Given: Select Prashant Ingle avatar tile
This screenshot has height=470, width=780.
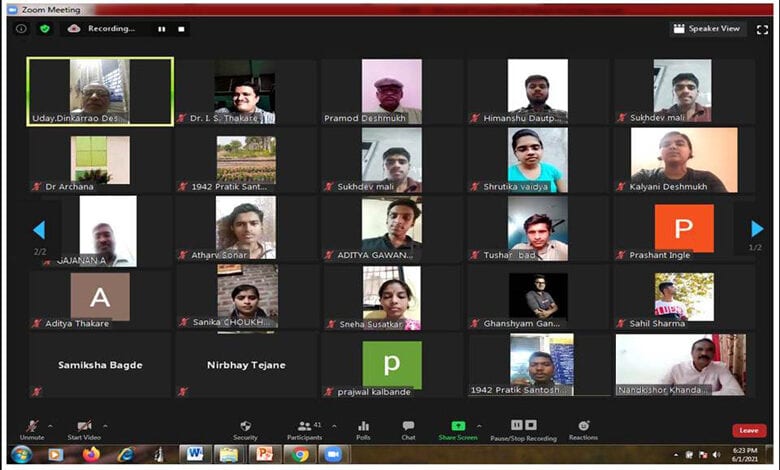Looking at the screenshot, I should coord(684,228).
